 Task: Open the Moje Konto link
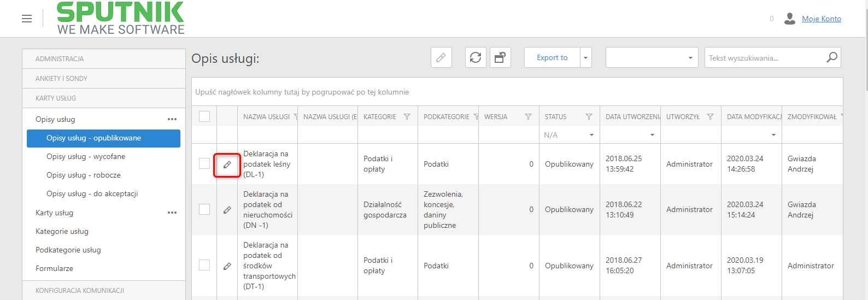click(821, 19)
